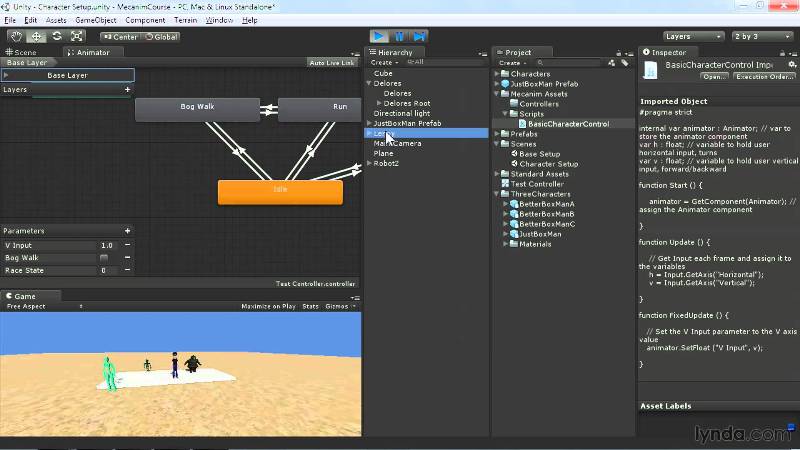
Task: Select Directional light in Hierarchy
Action: pyautogui.click(x=401, y=113)
